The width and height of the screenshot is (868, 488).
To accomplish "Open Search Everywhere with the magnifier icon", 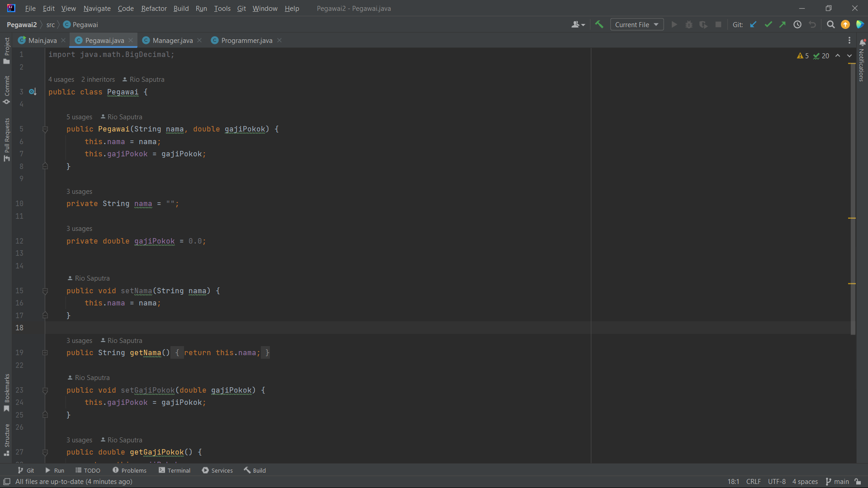I will (x=830, y=24).
